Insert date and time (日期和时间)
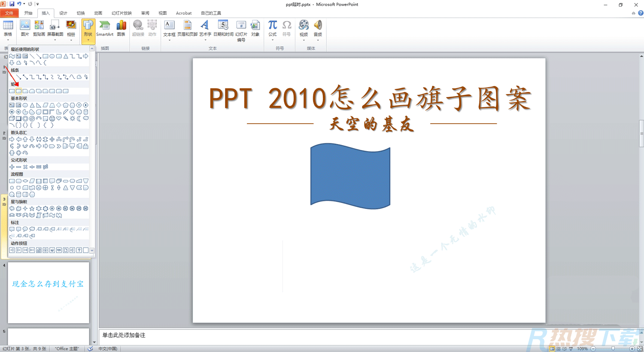The width and height of the screenshot is (644, 352). pos(223,29)
